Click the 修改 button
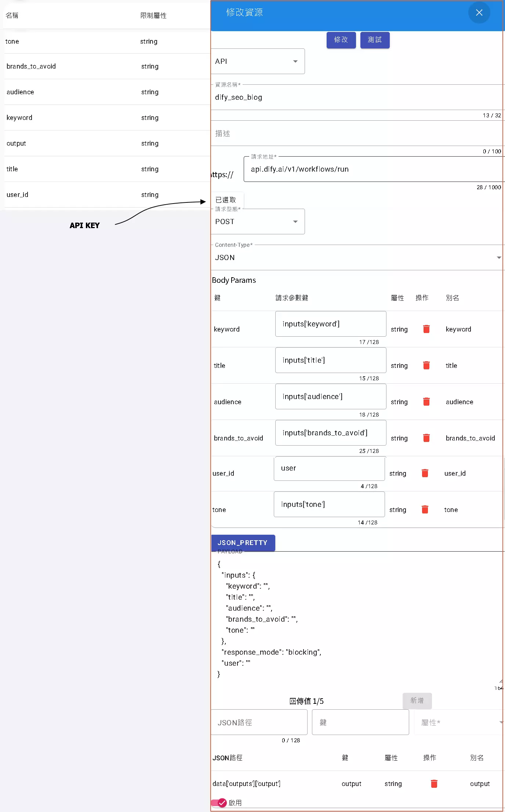 click(341, 40)
